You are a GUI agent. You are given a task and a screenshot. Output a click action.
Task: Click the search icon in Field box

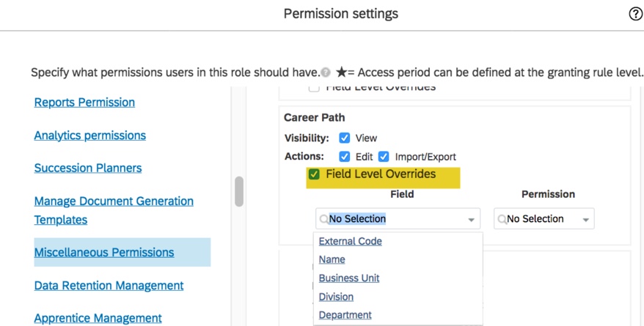click(x=323, y=219)
